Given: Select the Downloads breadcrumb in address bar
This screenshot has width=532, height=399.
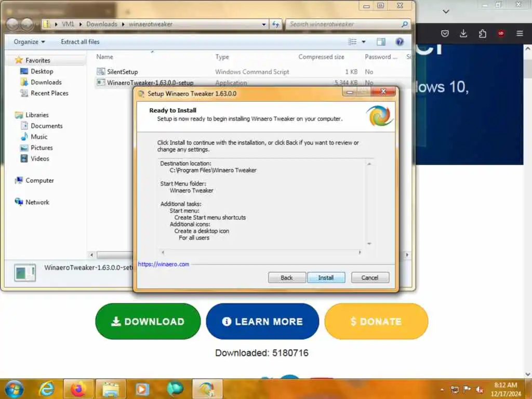Looking at the screenshot, I should tap(101, 24).
